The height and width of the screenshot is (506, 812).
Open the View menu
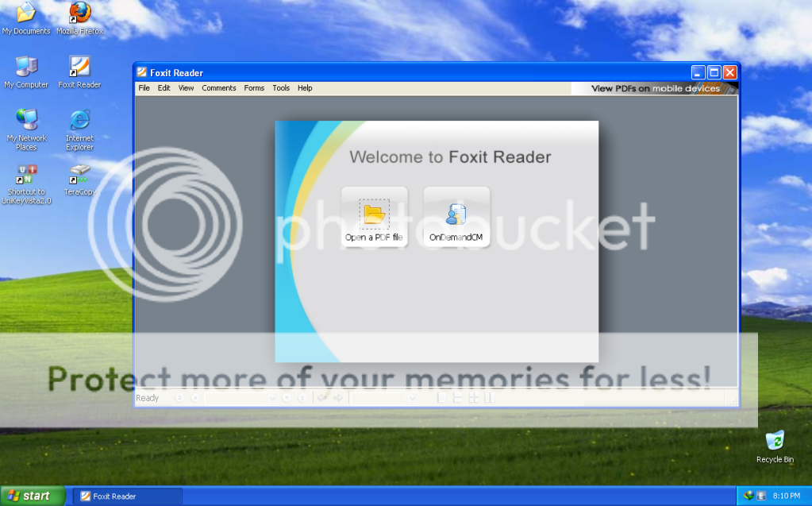pos(186,88)
